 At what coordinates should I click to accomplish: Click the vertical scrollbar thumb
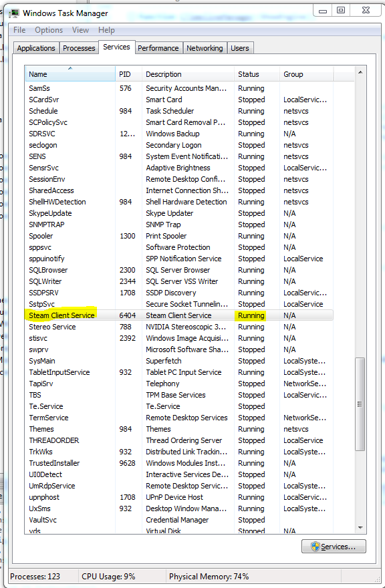click(360, 404)
